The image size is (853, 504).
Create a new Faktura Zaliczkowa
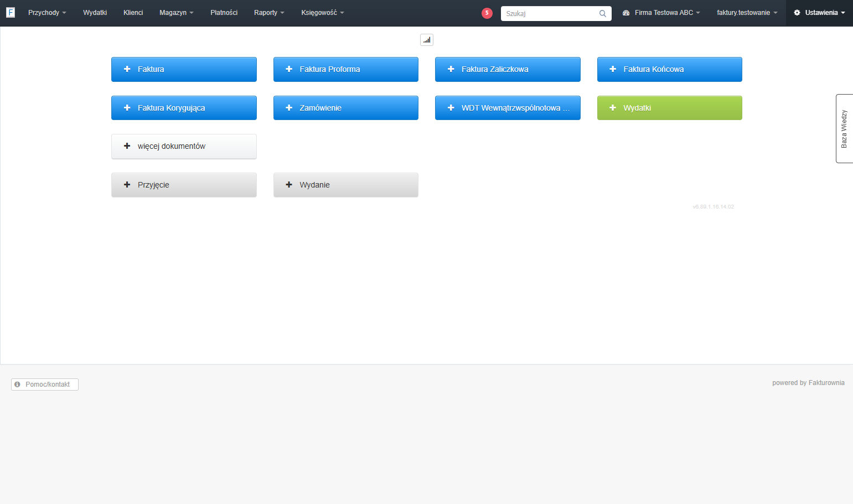(x=508, y=69)
